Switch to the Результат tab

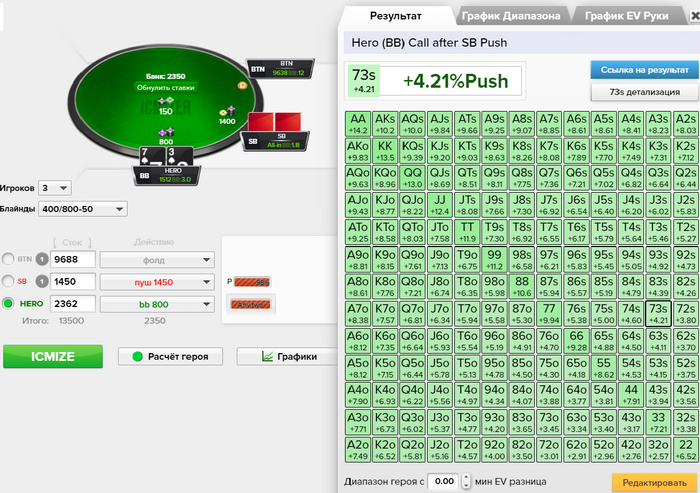(396, 16)
